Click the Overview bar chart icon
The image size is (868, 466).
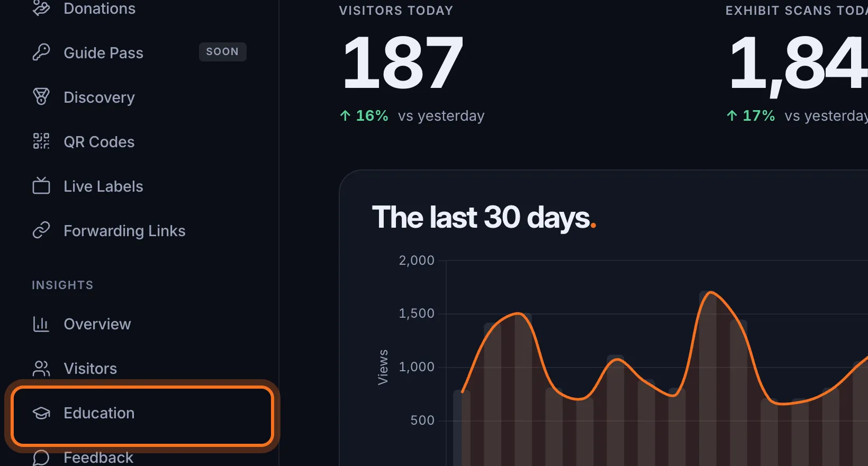[x=41, y=324]
